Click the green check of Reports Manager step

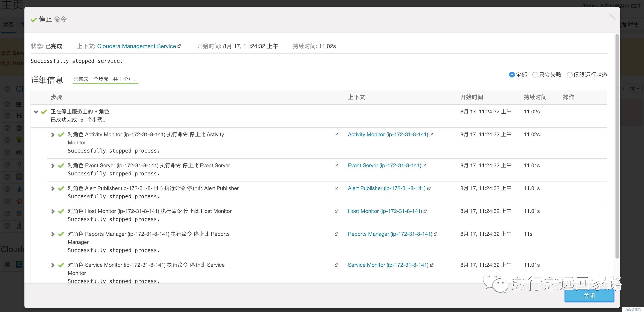pos(61,234)
